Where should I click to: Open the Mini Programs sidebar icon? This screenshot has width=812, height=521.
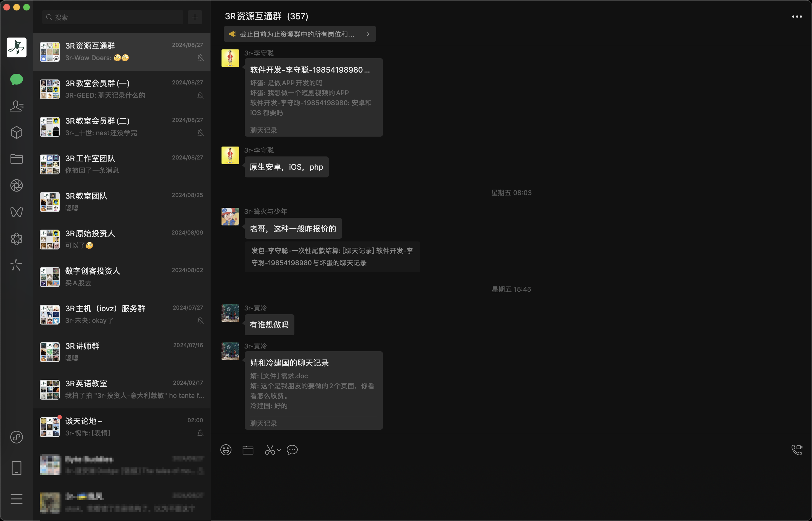(16, 437)
